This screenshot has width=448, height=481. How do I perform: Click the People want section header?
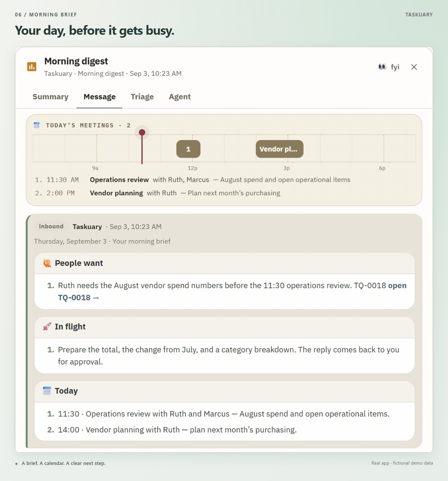(x=225, y=263)
